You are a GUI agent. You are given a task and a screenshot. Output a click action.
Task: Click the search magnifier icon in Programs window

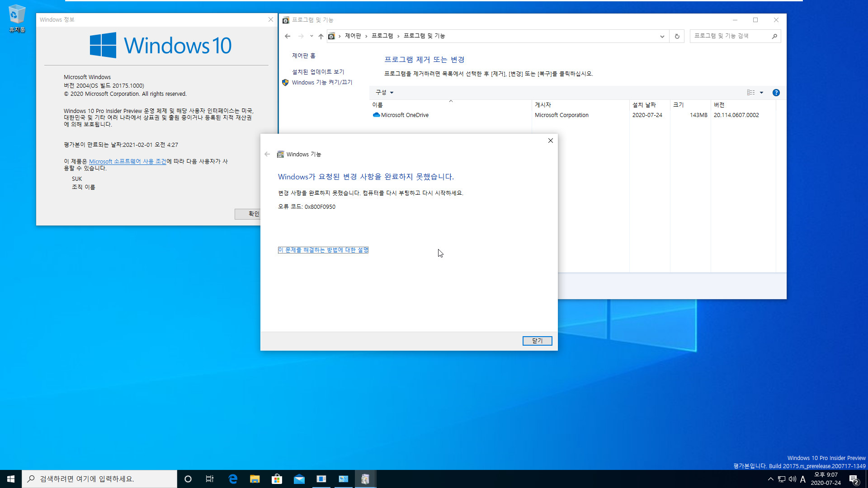(x=774, y=36)
